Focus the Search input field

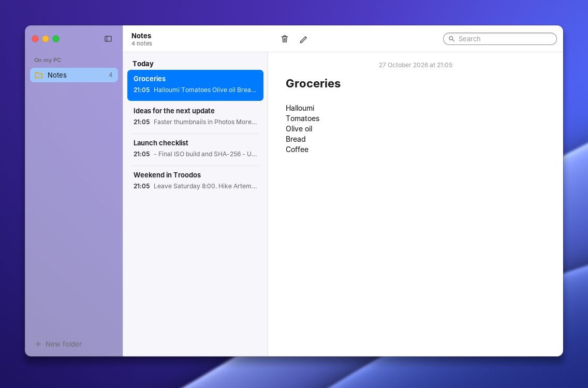click(x=500, y=39)
